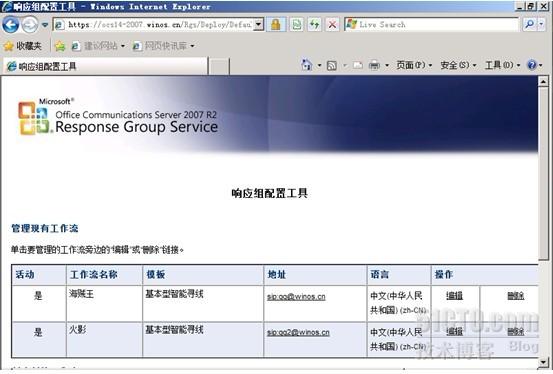Screen dimensions: 553x374
Task: Click the add-to-favorites-bar star icon
Action: pyautogui.click(x=60, y=46)
